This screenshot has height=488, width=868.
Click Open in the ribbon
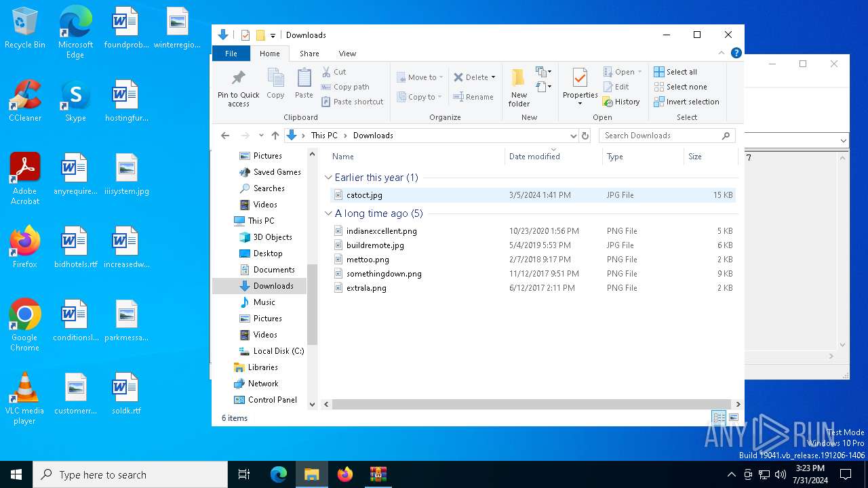pos(622,72)
